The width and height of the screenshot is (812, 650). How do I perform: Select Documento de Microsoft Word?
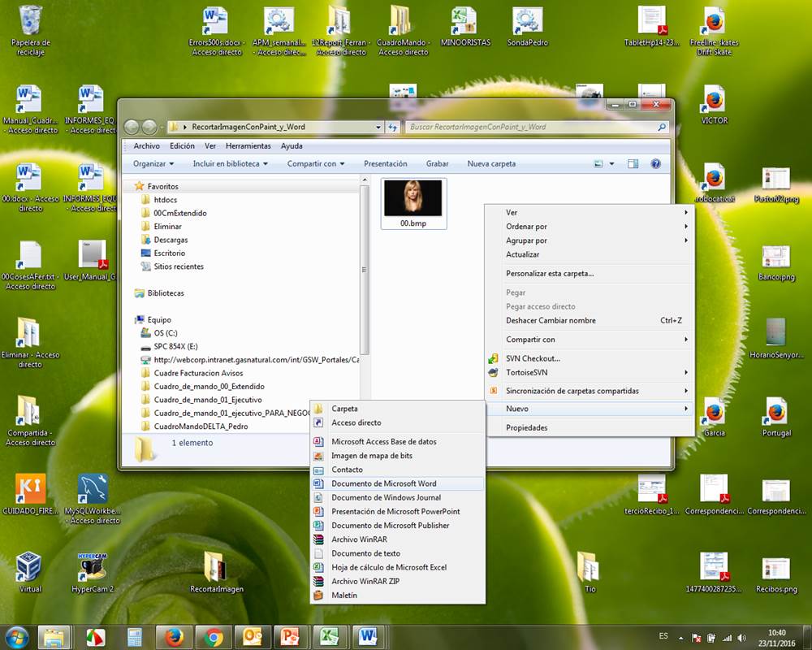(x=383, y=483)
